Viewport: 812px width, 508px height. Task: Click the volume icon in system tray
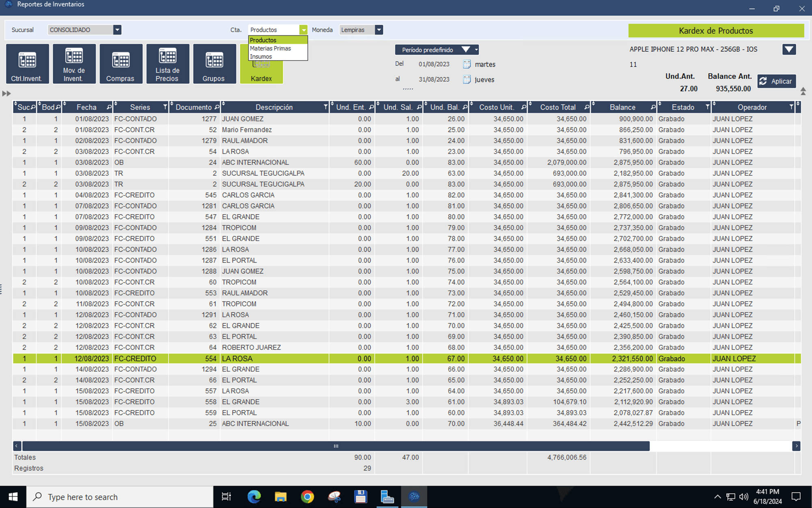click(744, 497)
